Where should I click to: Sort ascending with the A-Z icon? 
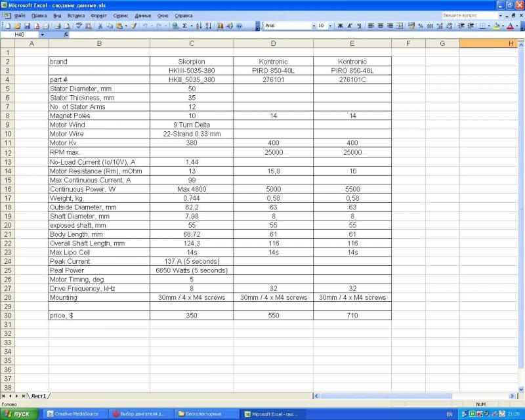(199, 26)
